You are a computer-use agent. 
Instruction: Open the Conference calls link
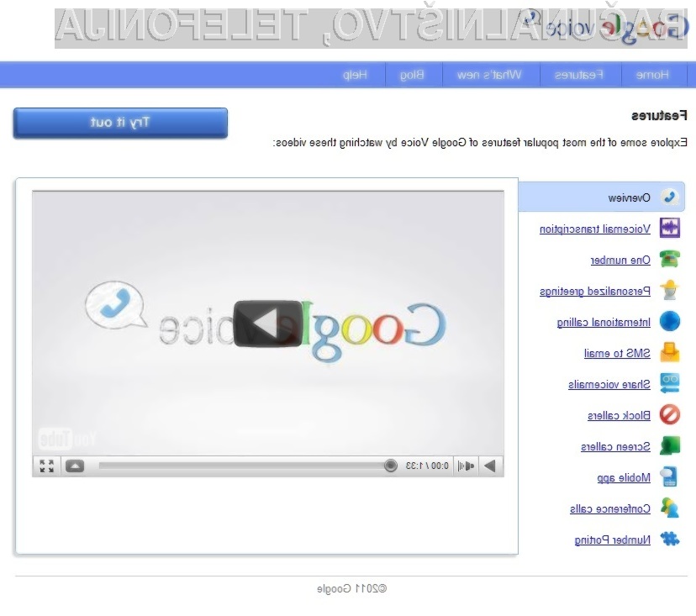pyautogui.click(x=610, y=508)
